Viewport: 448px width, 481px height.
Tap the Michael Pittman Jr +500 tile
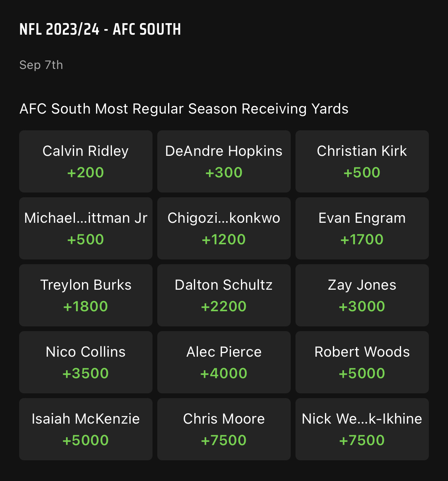[x=86, y=228]
